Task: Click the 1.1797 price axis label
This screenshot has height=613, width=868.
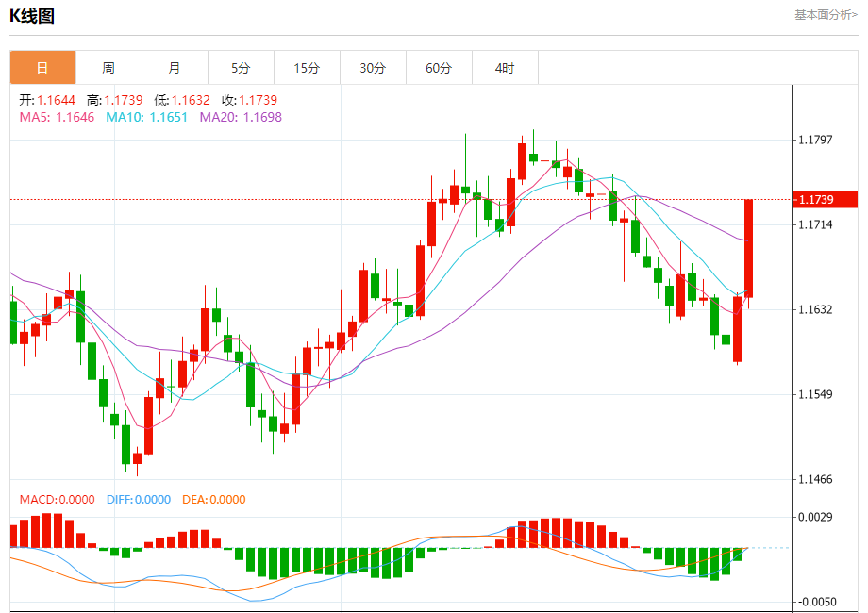Action: (x=815, y=140)
